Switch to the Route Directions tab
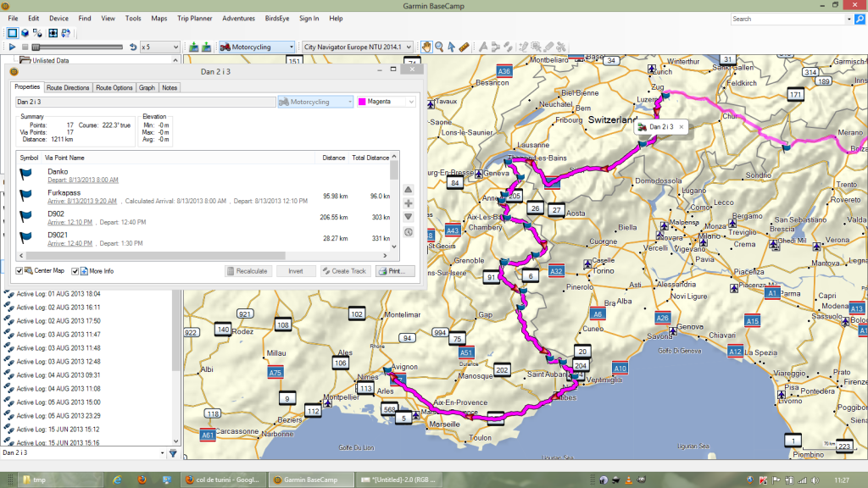This screenshot has width=868, height=488. pos(68,87)
